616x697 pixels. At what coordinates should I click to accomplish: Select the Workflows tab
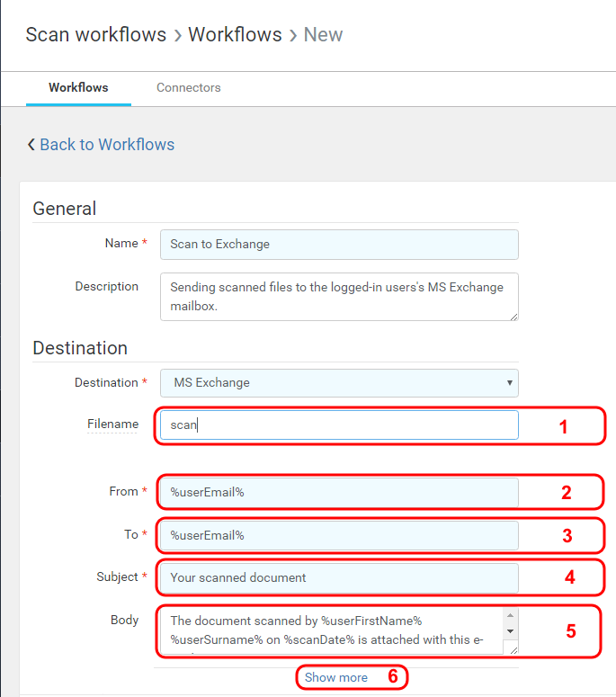(78, 88)
